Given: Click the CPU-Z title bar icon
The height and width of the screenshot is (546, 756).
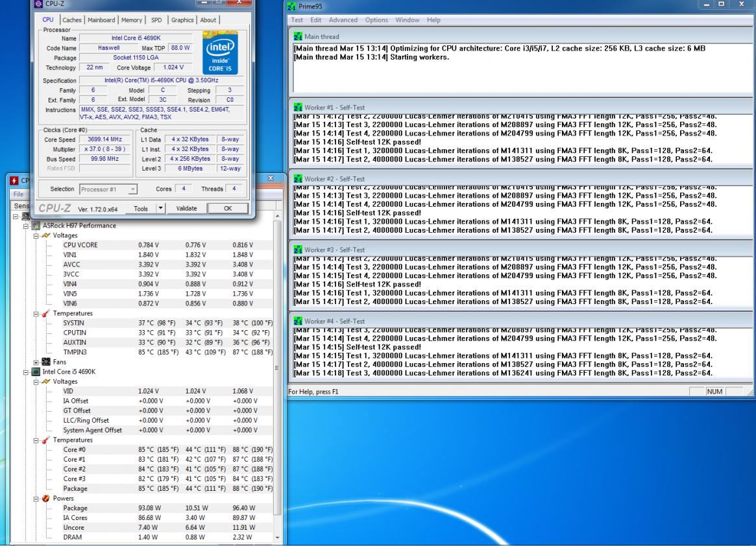Looking at the screenshot, I should click(x=39, y=3).
